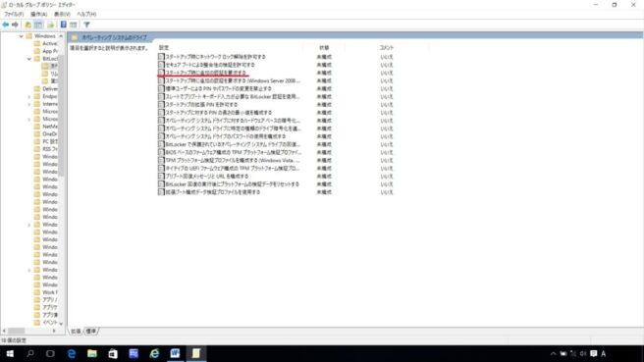Click the Export list toolbar icon
This screenshot has width=644, height=362.
point(50,25)
